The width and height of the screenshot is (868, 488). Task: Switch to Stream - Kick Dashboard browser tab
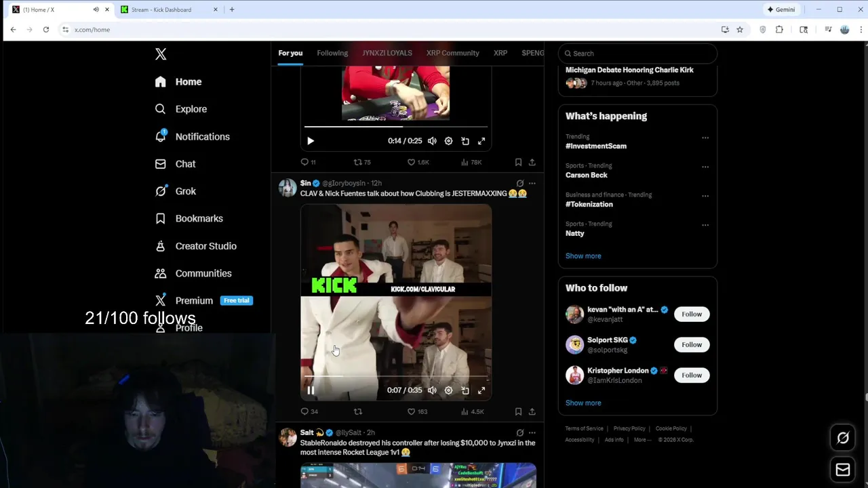tap(170, 9)
